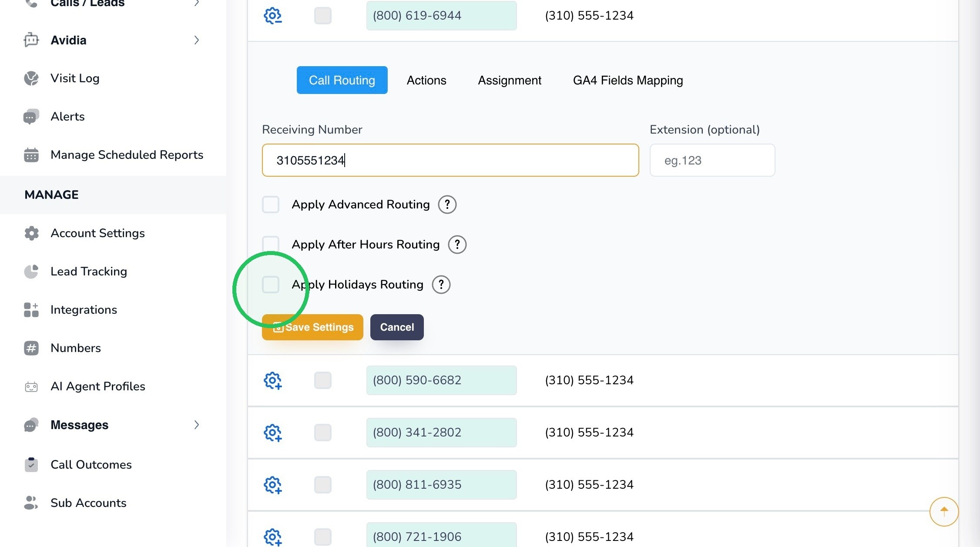This screenshot has width=980, height=547.
Task: Focus the Receiving Number input field
Action: 450,160
